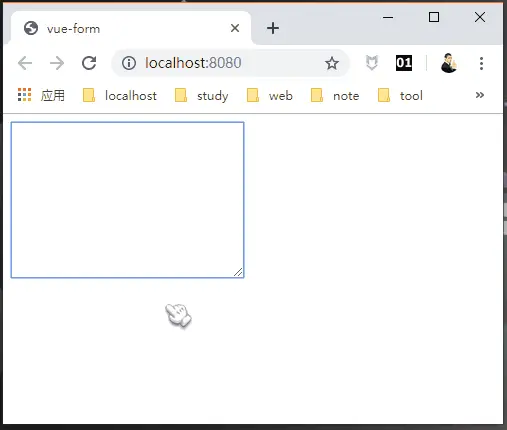Close the browser window
This screenshot has width=507, height=430.
point(480,17)
